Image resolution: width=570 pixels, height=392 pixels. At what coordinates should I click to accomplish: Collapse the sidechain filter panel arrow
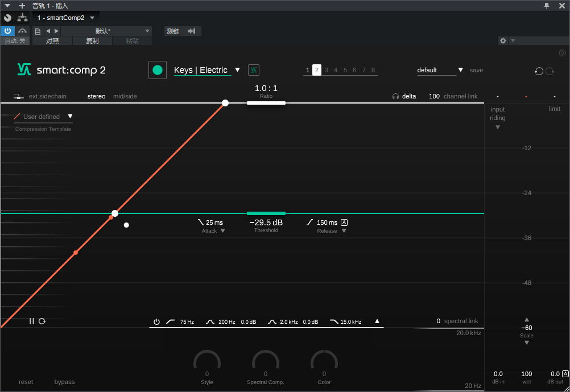(x=377, y=321)
